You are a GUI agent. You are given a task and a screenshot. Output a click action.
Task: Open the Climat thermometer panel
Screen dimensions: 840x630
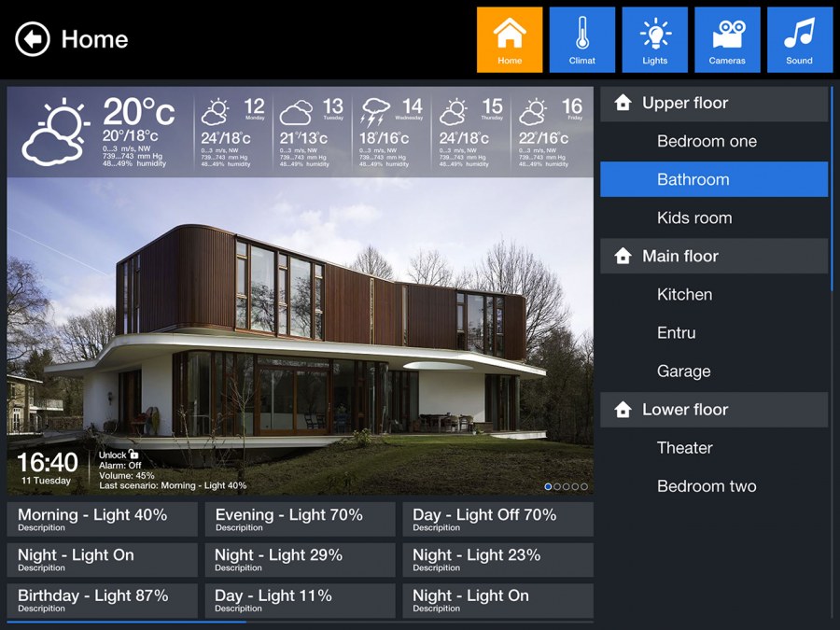581,40
